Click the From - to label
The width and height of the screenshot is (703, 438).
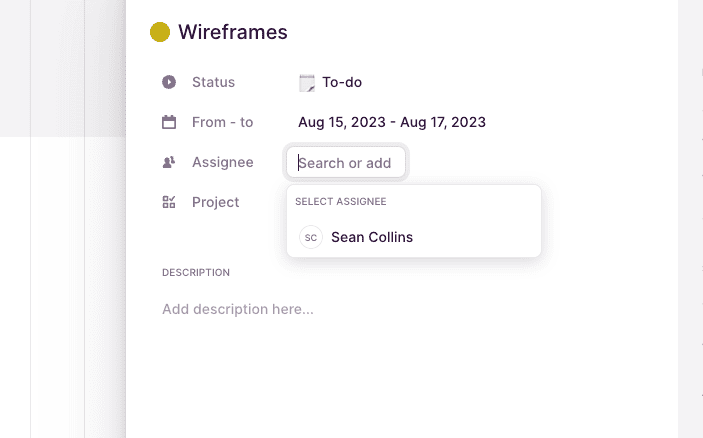coord(222,122)
